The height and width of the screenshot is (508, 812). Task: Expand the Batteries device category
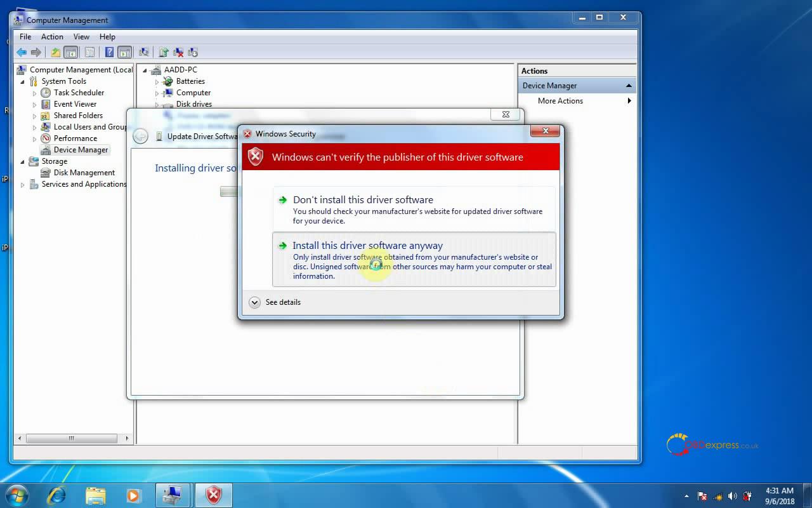pyautogui.click(x=157, y=81)
